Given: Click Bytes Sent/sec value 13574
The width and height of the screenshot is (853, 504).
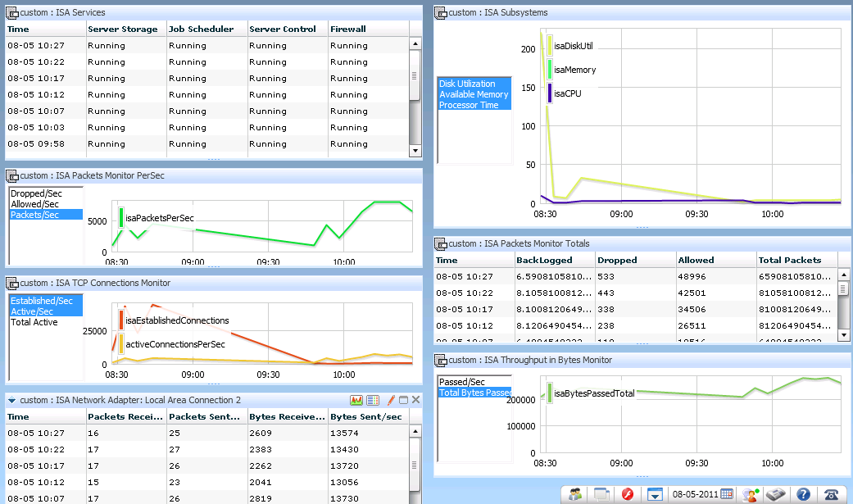Looking at the screenshot, I should (x=344, y=434).
